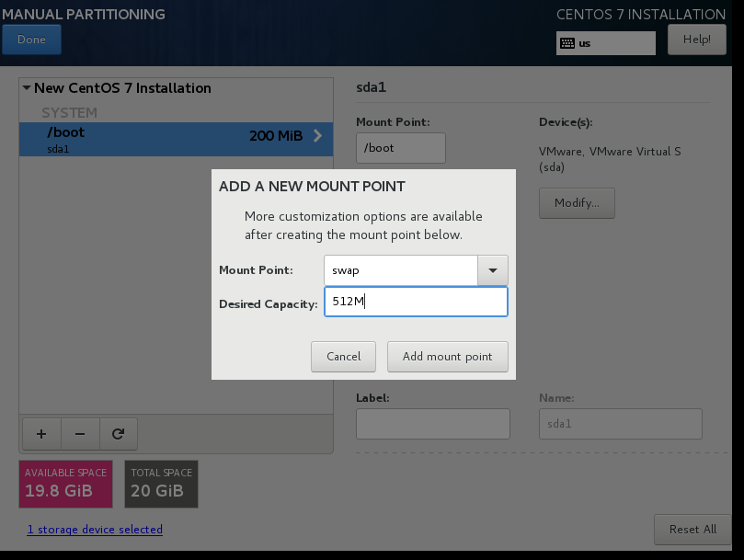Open the Mount Point dropdown arrow
The height and width of the screenshot is (560, 744).
point(493,270)
